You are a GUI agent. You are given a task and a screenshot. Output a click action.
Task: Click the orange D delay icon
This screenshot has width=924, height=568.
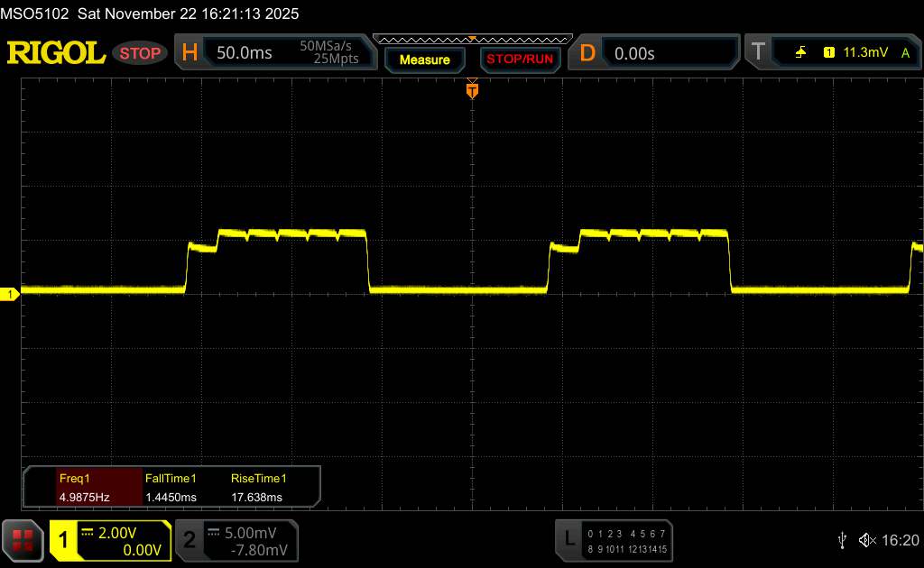pyautogui.click(x=587, y=53)
